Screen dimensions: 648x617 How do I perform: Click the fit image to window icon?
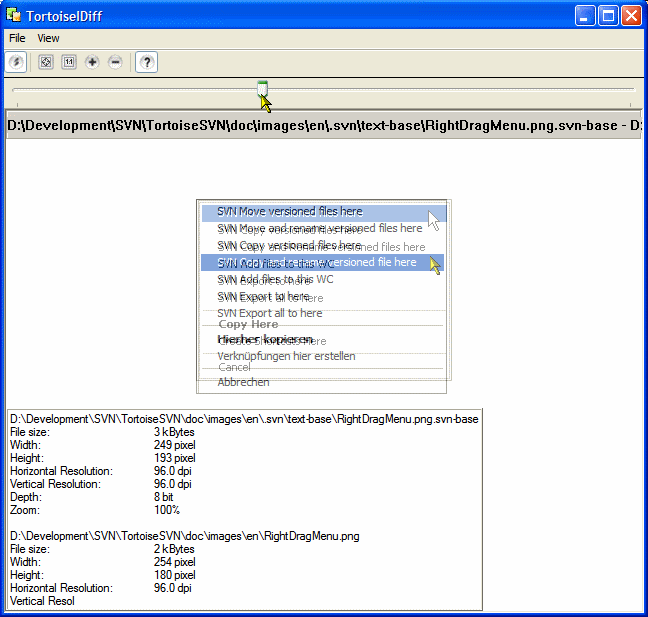point(46,62)
